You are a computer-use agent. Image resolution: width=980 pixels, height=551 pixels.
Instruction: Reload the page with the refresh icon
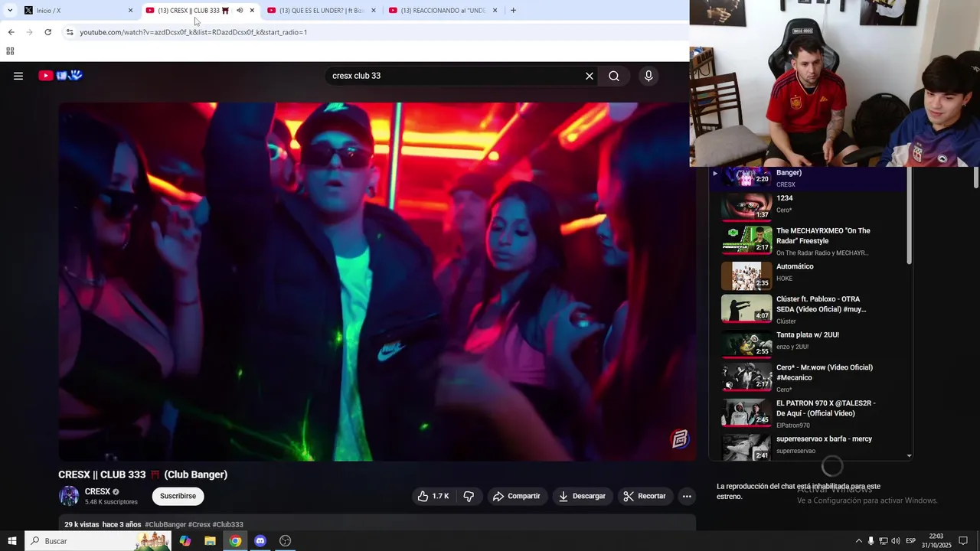[47, 32]
